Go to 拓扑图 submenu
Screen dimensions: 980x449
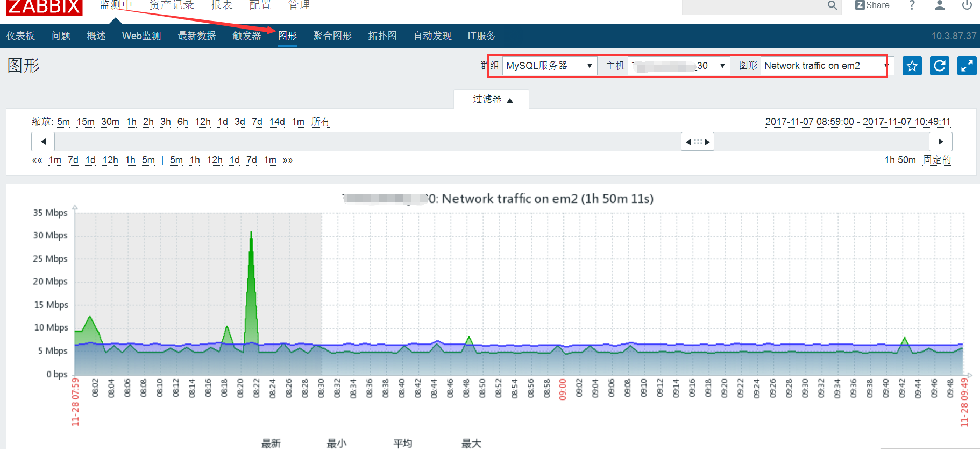pos(382,36)
